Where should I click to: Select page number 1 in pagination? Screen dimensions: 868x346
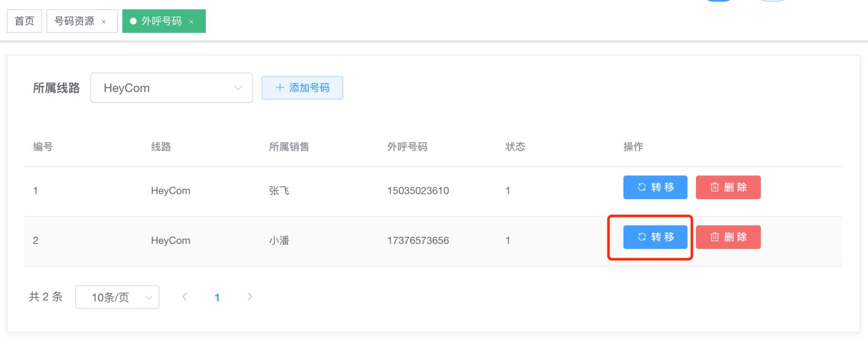pyautogui.click(x=217, y=297)
